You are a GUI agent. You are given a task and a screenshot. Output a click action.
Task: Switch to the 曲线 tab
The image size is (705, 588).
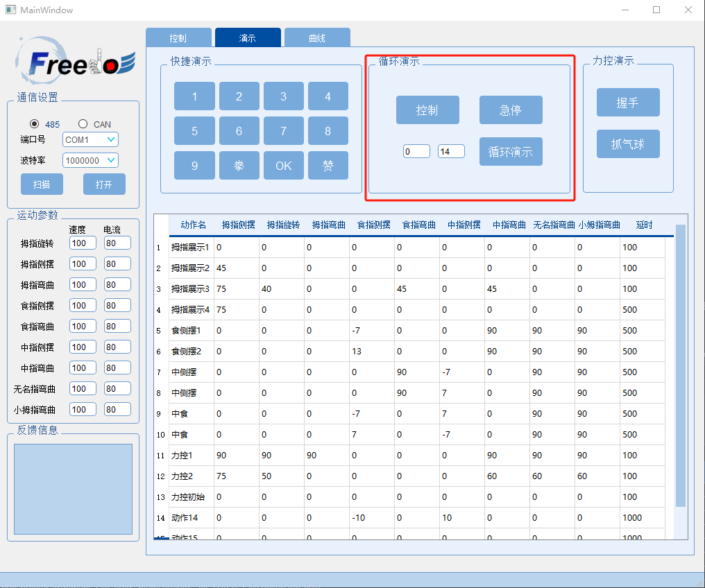coord(317,38)
